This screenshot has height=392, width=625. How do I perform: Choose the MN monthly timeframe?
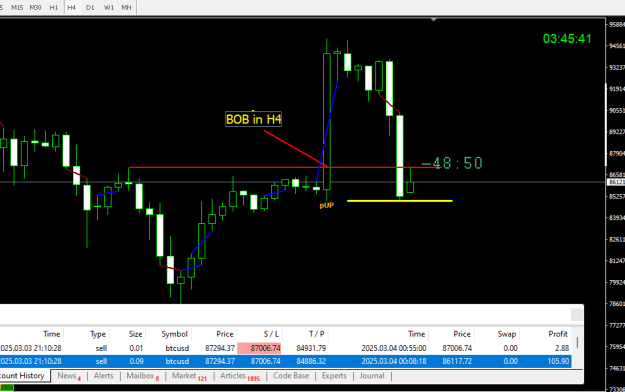point(126,7)
